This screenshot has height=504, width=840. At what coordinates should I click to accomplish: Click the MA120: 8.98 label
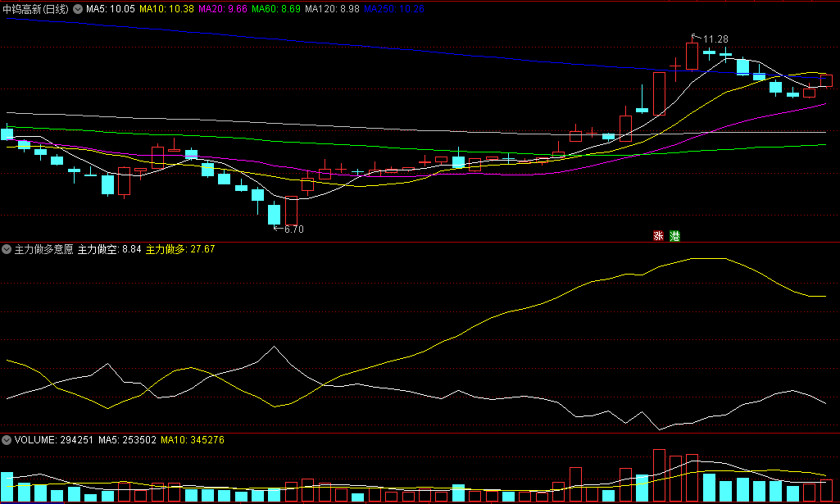coord(332,9)
